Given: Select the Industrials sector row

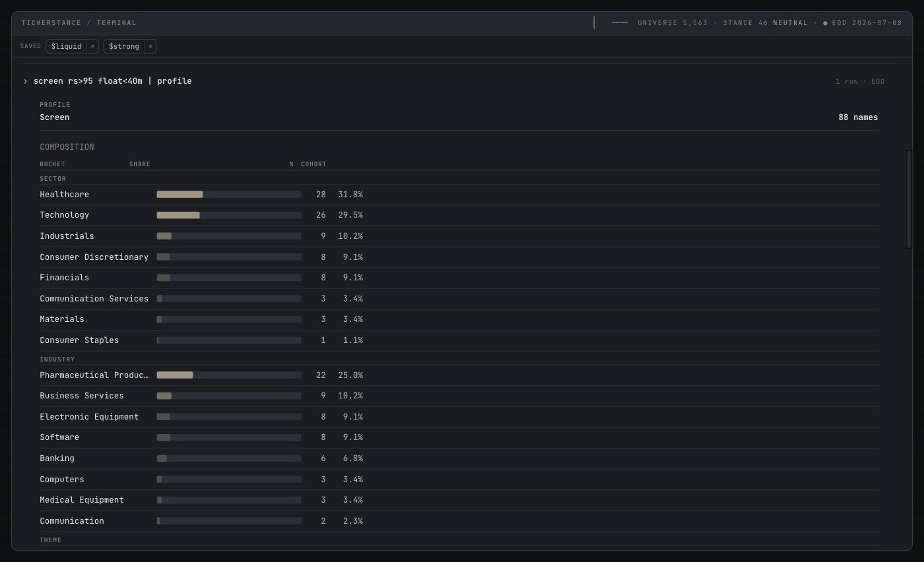Looking at the screenshot, I should [459, 236].
